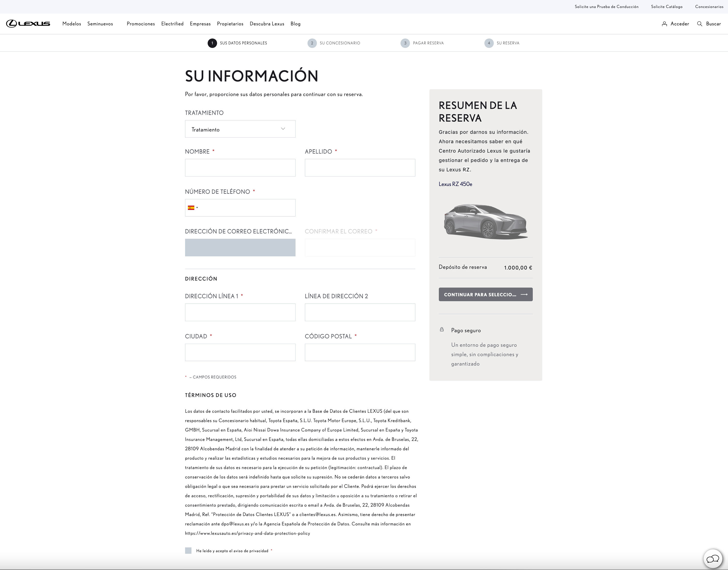Viewport: 728px width, 570px height.
Task: Open the Modelos menu
Action: [71, 24]
